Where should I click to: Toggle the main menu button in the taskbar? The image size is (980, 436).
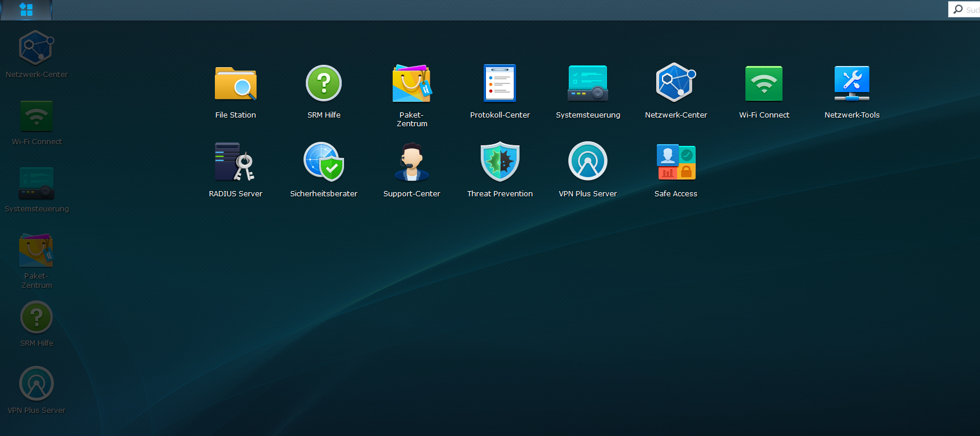click(26, 10)
